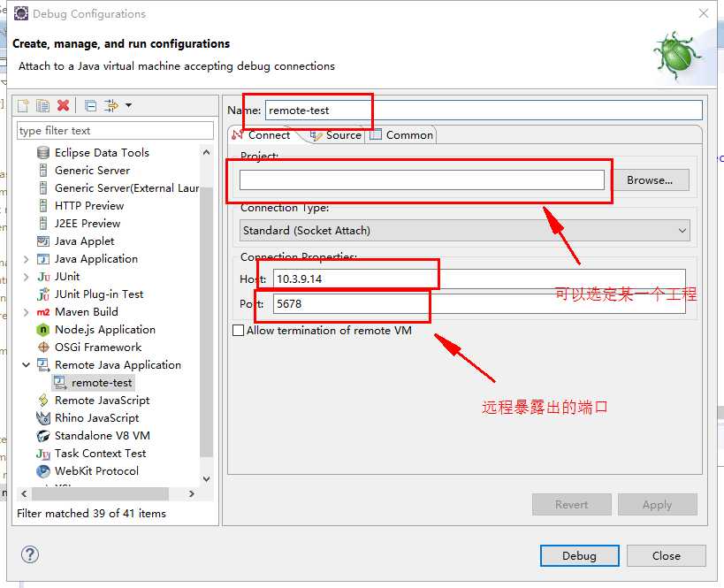
Task: Expand the JUnit tree node
Action: (x=27, y=277)
